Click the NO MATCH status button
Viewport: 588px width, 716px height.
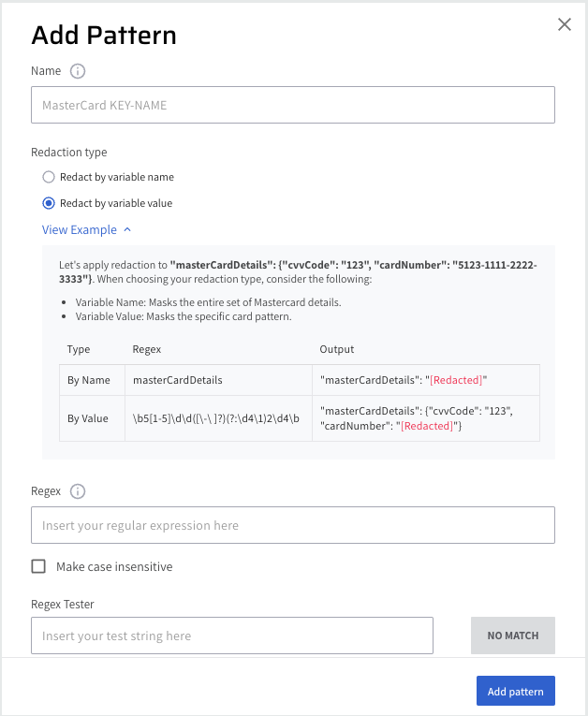pyautogui.click(x=512, y=636)
